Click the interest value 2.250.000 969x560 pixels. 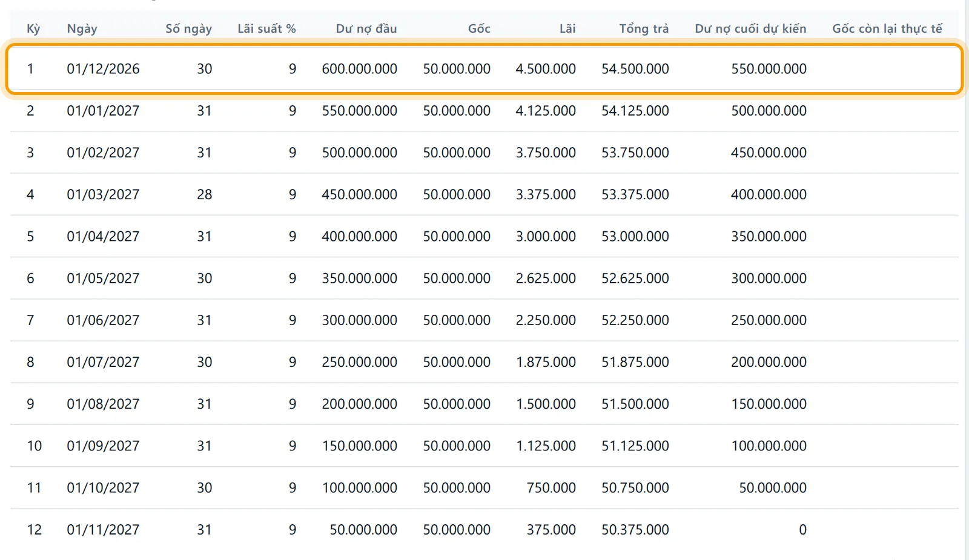[x=546, y=320]
